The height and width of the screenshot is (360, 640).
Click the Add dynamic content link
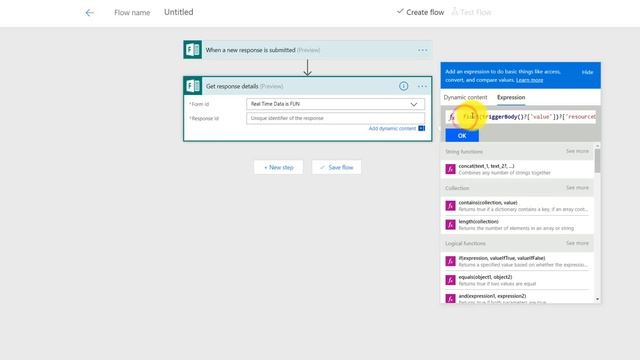pos(392,128)
